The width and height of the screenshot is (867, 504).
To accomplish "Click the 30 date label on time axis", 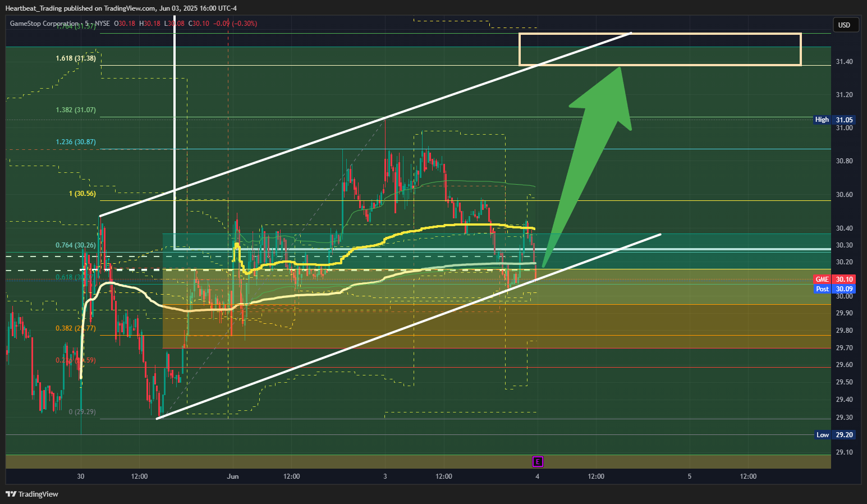I will [x=81, y=476].
